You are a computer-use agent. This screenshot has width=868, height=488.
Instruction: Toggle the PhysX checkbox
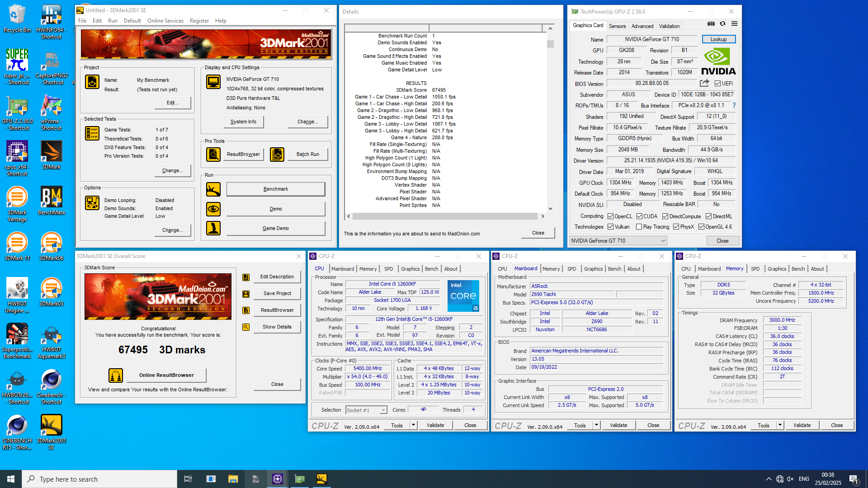point(676,227)
